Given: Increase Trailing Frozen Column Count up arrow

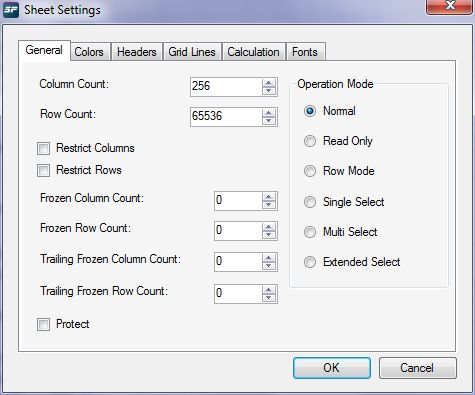Looking at the screenshot, I should [269, 257].
